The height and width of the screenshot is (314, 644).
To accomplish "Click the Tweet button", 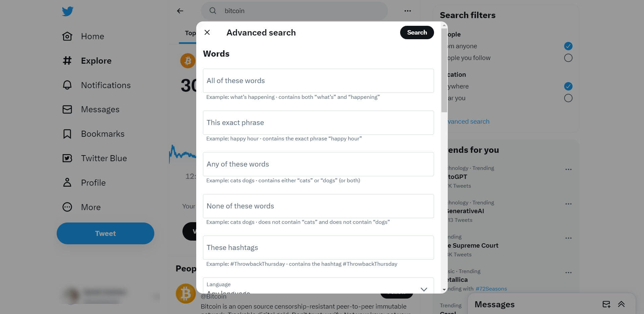I will point(105,233).
